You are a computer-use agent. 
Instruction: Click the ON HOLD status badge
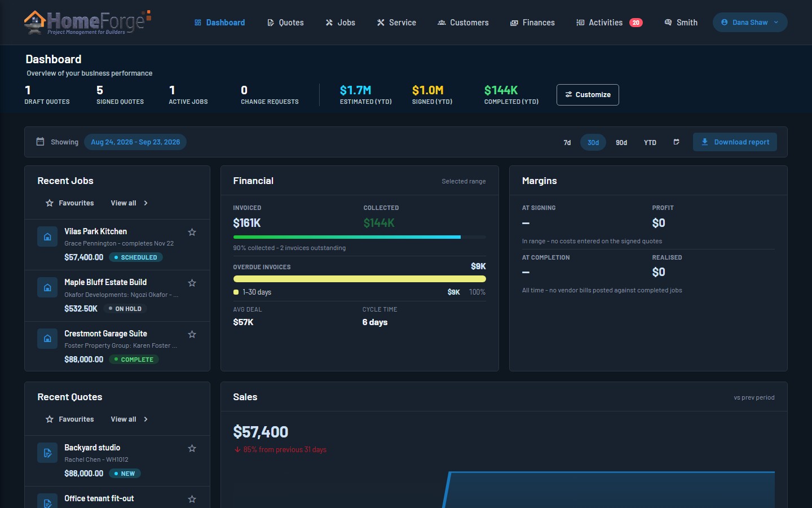click(125, 309)
